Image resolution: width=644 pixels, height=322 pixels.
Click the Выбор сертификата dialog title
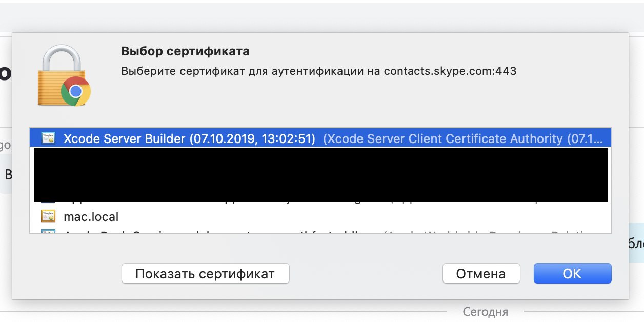(x=185, y=51)
